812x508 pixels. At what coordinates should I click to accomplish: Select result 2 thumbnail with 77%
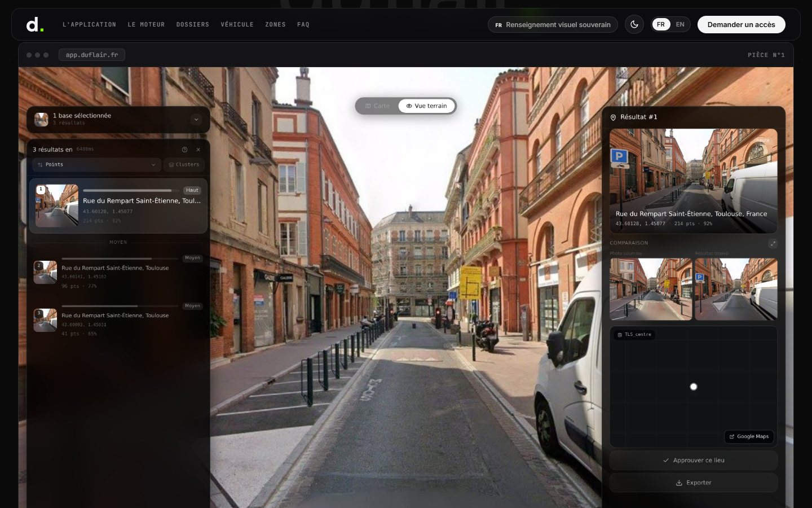pos(45,272)
